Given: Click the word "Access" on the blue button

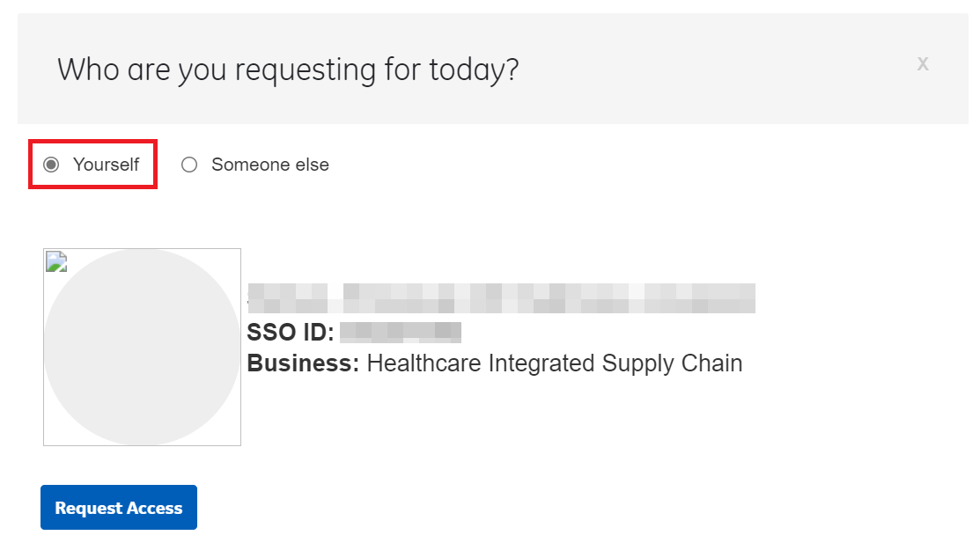Looking at the screenshot, I should coord(153,508).
